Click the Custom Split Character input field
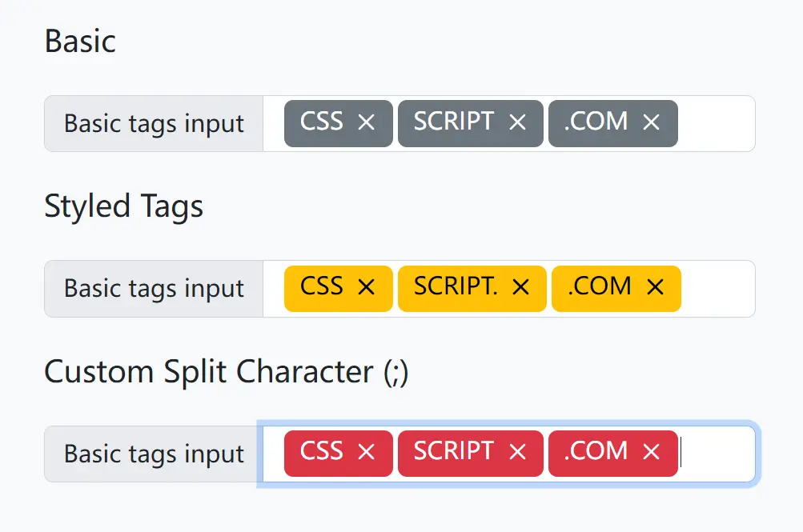The image size is (803, 532). pyautogui.click(x=717, y=452)
